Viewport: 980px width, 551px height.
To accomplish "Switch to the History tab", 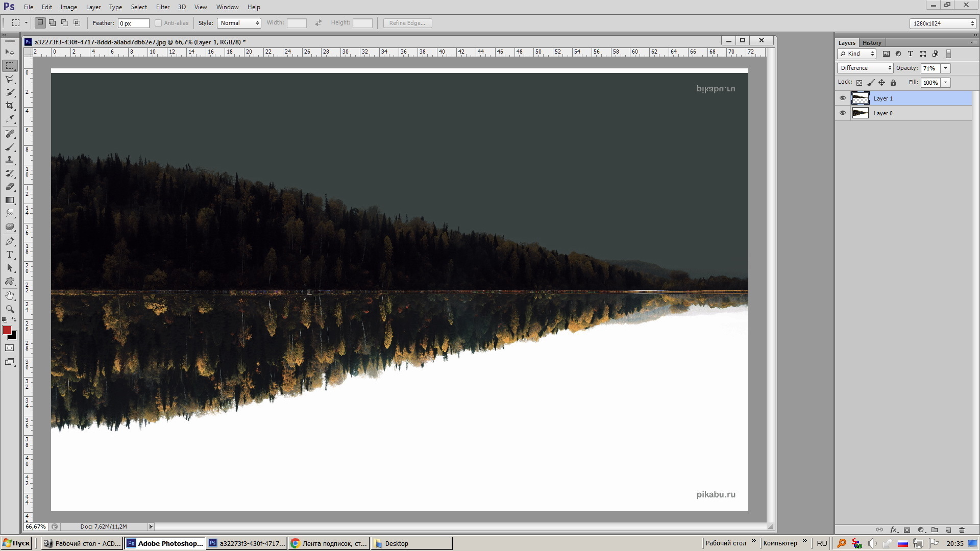I will coord(872,43).
